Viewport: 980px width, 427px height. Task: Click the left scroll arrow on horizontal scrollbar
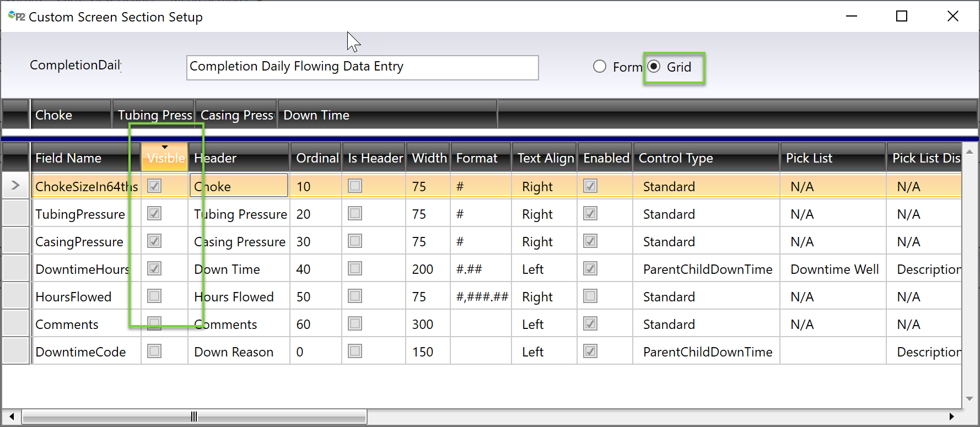tap(12, 417)
